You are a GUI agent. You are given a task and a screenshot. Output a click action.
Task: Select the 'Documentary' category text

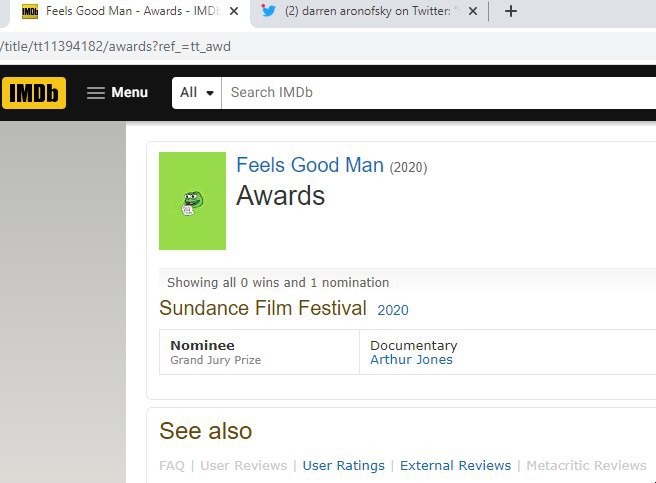(414, 345)
